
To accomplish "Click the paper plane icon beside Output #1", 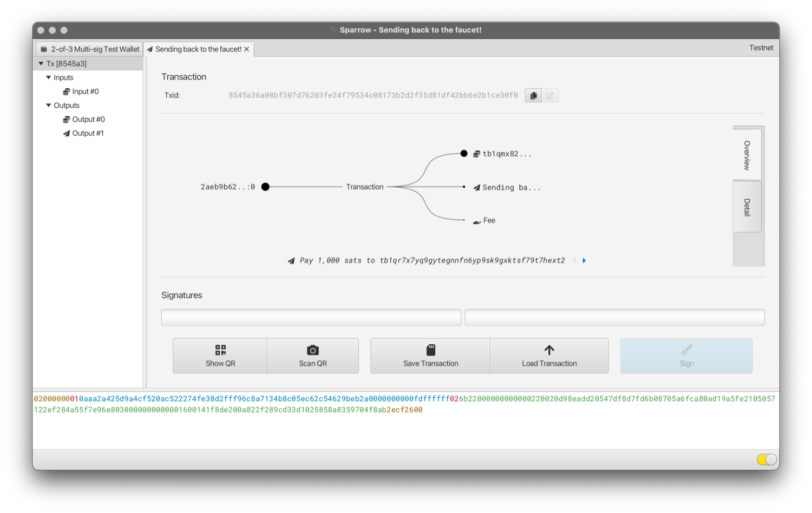I will (67, 134).
